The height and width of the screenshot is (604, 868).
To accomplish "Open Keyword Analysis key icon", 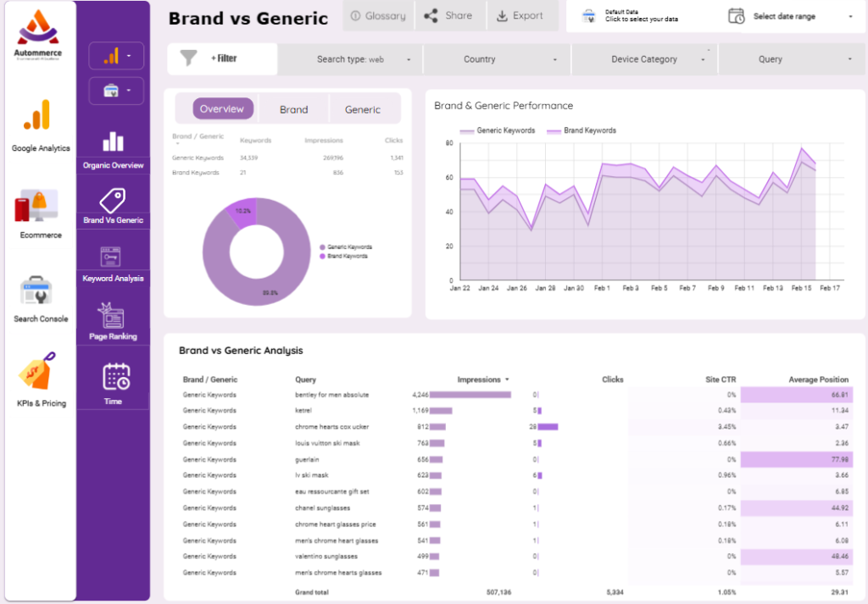I will [x=111, y=257].
